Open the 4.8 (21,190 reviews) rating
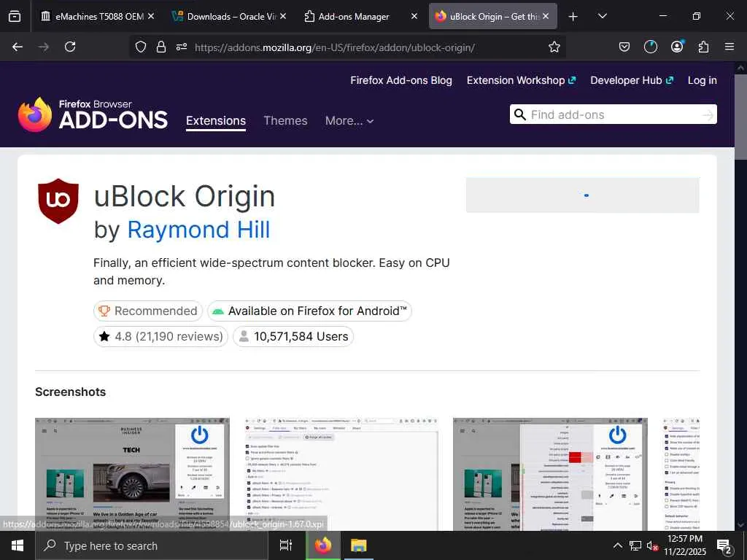747x560 pixels. [161, 337]
